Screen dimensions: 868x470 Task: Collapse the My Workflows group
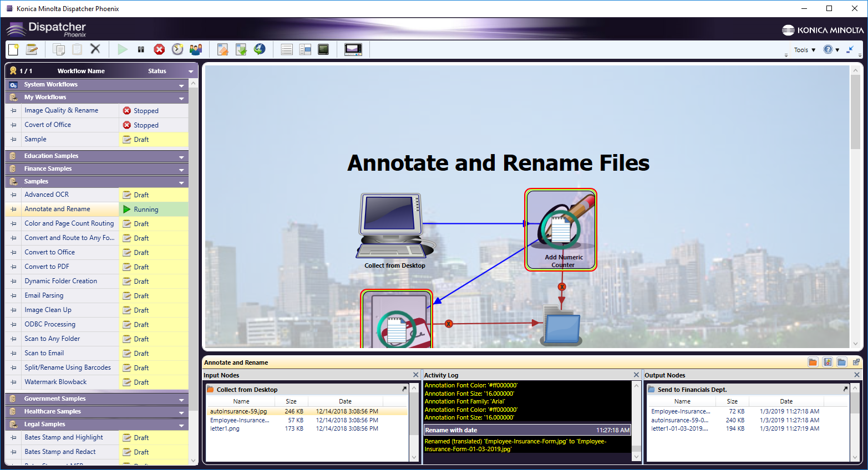(181, 98)
